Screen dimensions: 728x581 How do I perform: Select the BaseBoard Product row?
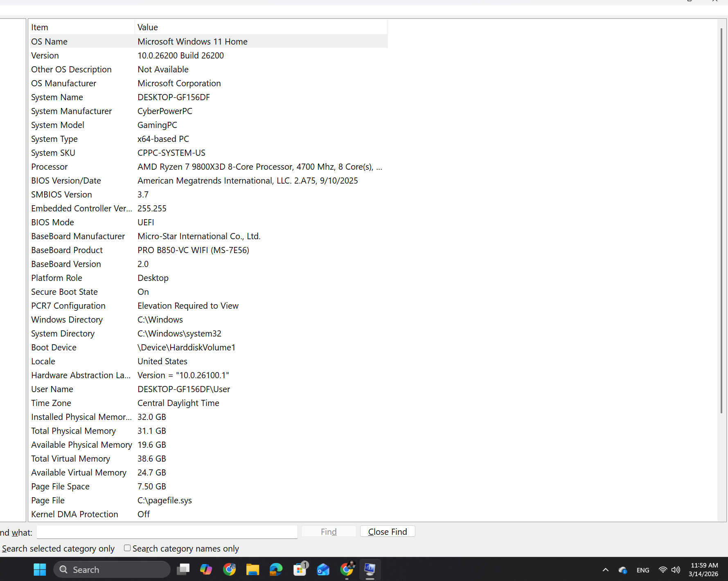pyautogui.click(x=209, y=250)
